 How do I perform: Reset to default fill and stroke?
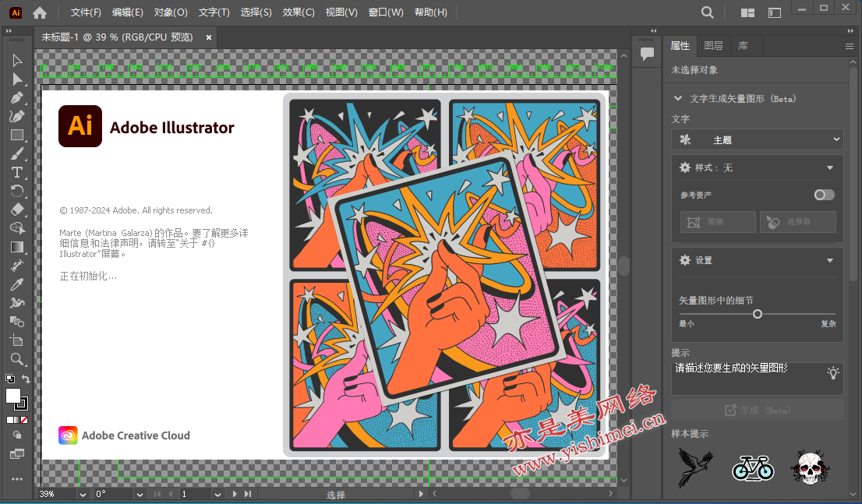click(10, 379)
